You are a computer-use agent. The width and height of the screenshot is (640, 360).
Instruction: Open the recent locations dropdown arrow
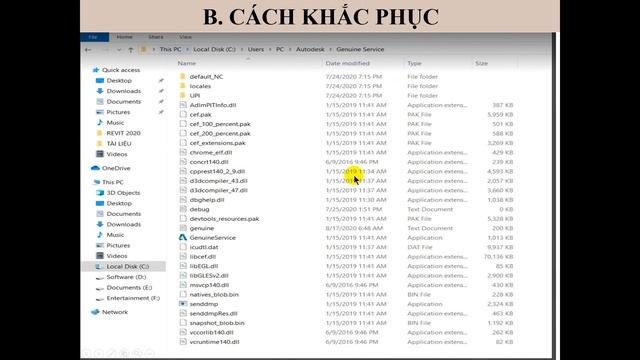pos(119,50)
